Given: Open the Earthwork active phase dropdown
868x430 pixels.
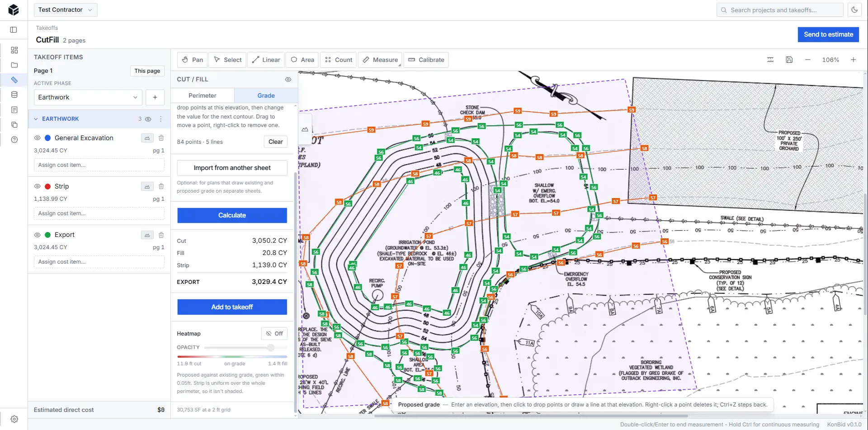Looking at the screenshot, I should [x=88, y=97].
